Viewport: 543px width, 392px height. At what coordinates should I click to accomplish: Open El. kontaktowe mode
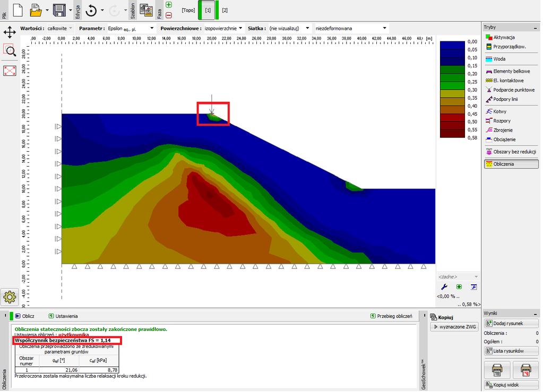[x=511, y=80]
